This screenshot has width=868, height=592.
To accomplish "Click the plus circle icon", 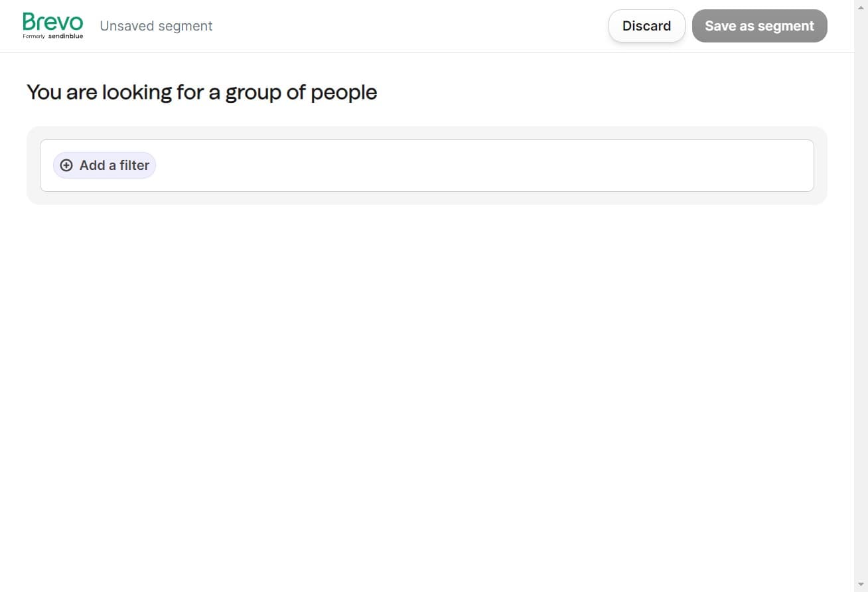I will [x=66, y=165].
